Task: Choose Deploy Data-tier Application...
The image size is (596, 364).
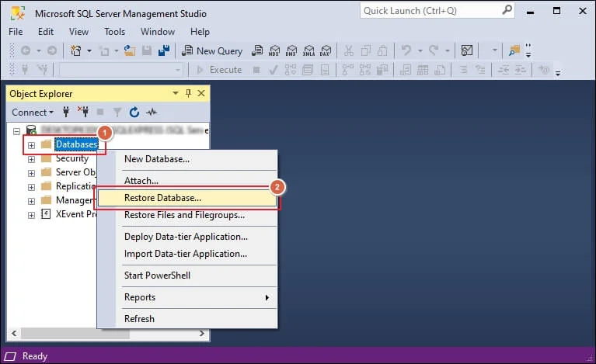Action: click(x=188, y=237)
